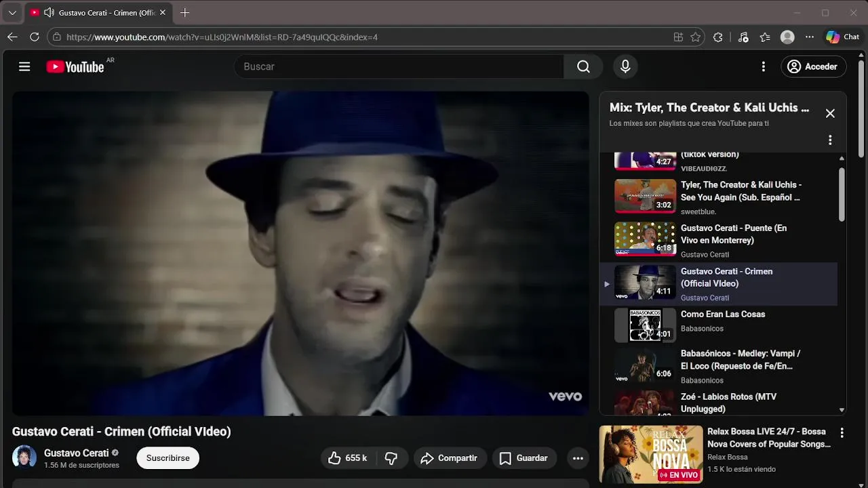The height and width of the screenshot is (488, 868).
Task: Open the Mix playlist options menu
Action: point(830,140)
